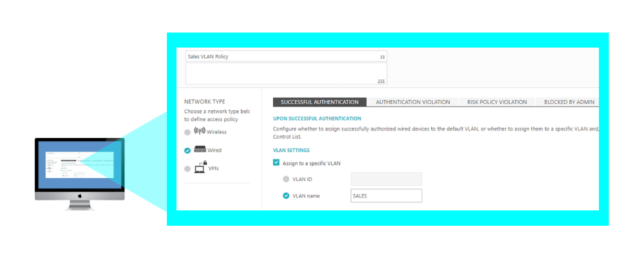
Task: Click the empty policy description text area
Action: pyautogui.click(x=287, y=74)
